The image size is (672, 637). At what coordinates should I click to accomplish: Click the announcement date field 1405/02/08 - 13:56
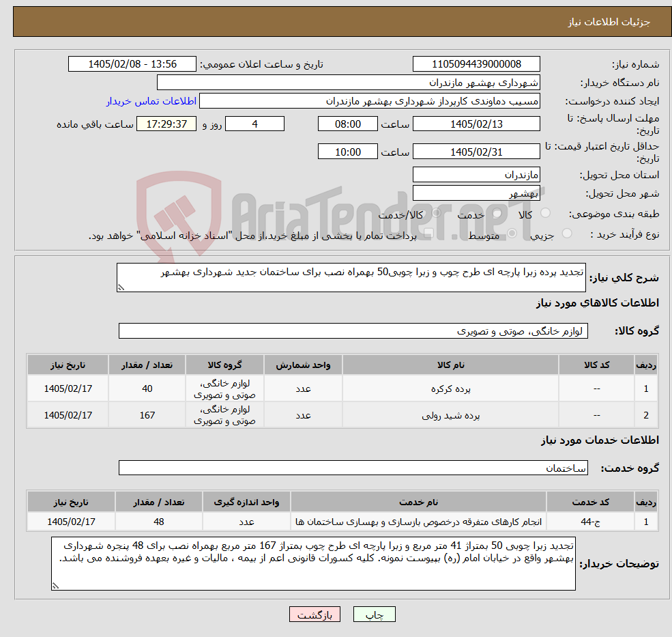click(x=132, y=64)
